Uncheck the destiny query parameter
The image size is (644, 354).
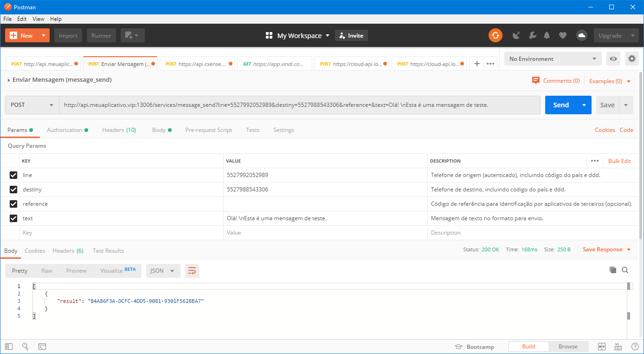point(13,190)
